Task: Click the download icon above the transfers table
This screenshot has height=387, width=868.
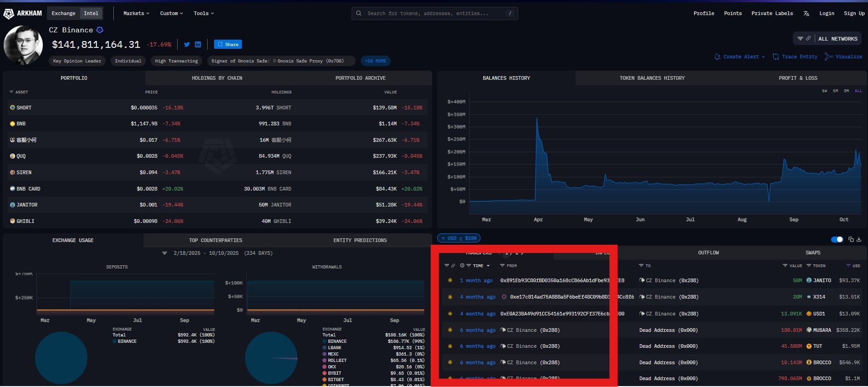Action: click(859, 239)
